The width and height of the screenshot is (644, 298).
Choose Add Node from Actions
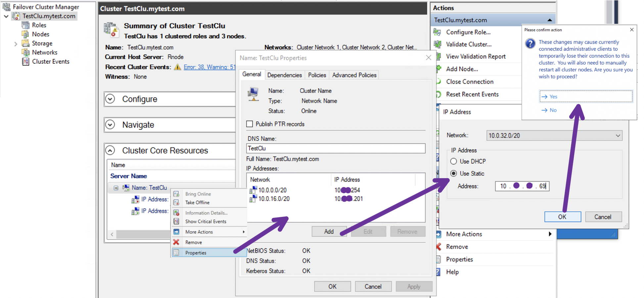[461, 69]
